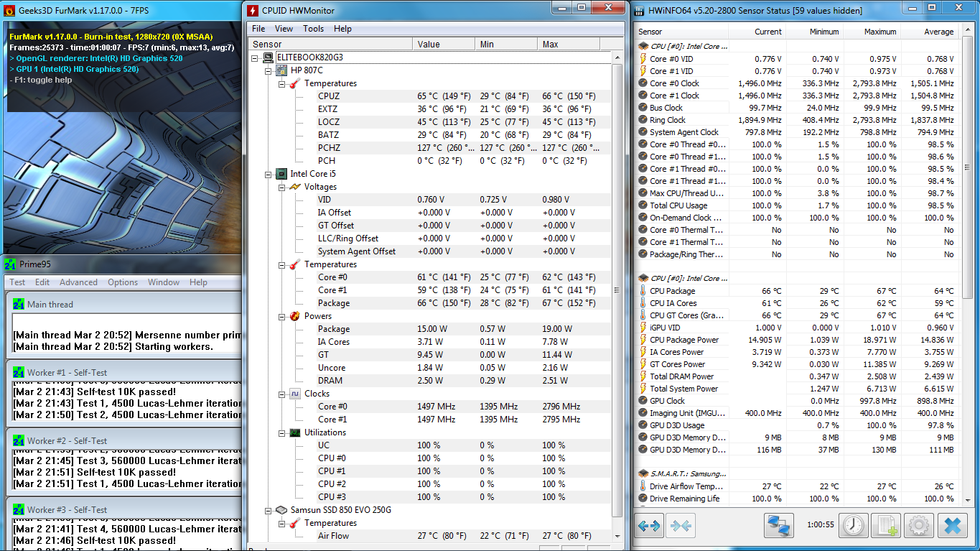Image resolution: width=980 pixels, height=551 pixels.
Task: Click the HP 807C motherboard icon
Action: click(x=282, y=70)
